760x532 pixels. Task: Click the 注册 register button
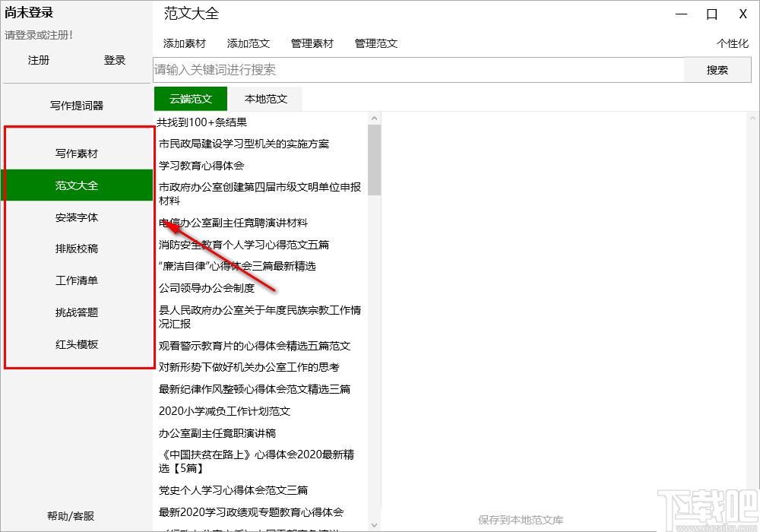pos(39,60)
